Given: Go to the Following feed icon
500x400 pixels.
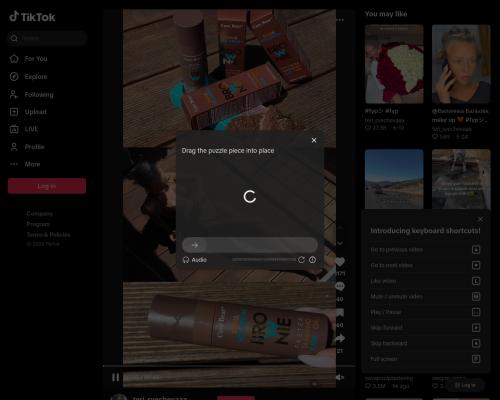Looking at the screenshot, I should click(x=14, y=95).
